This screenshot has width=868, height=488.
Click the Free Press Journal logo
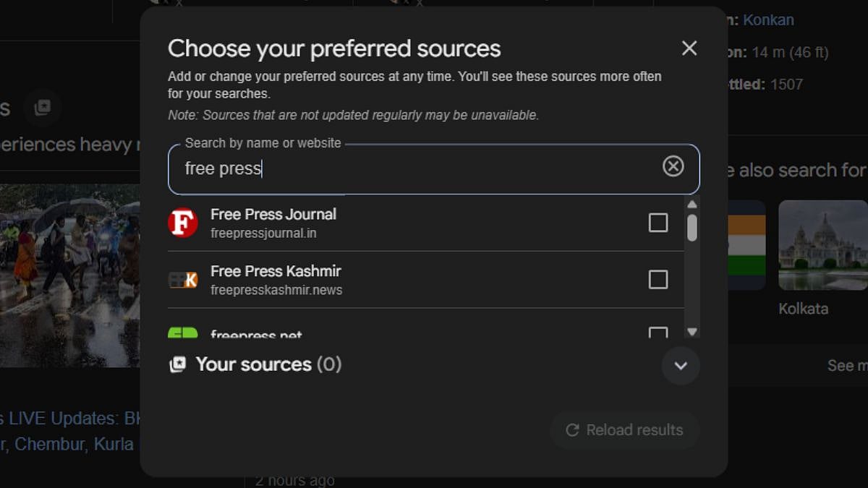coord(183,223)
